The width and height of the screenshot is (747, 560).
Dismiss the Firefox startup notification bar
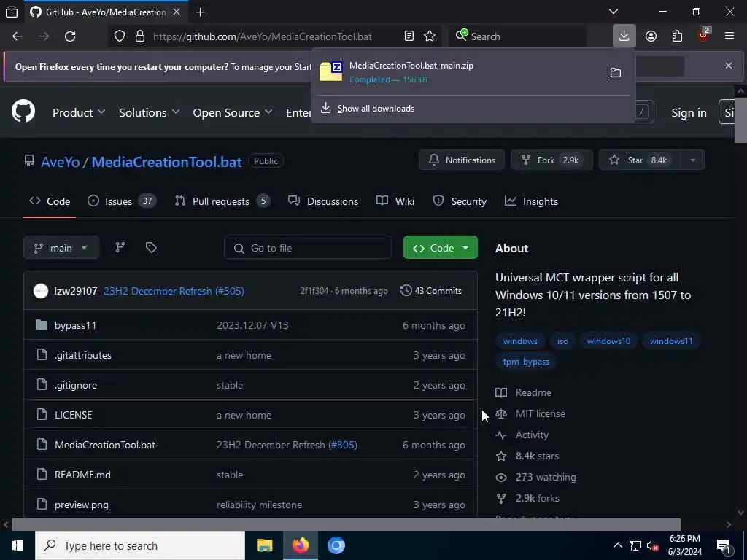point(729,66)
